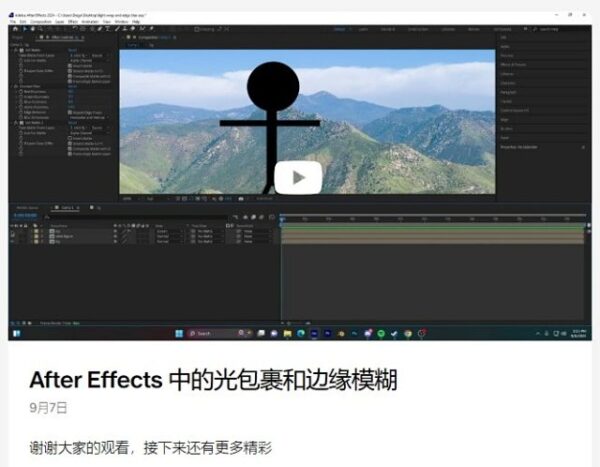Open File Explorer from the taskbar
The height and width of the screenshot is (467, 600).
tap(287, 333)
